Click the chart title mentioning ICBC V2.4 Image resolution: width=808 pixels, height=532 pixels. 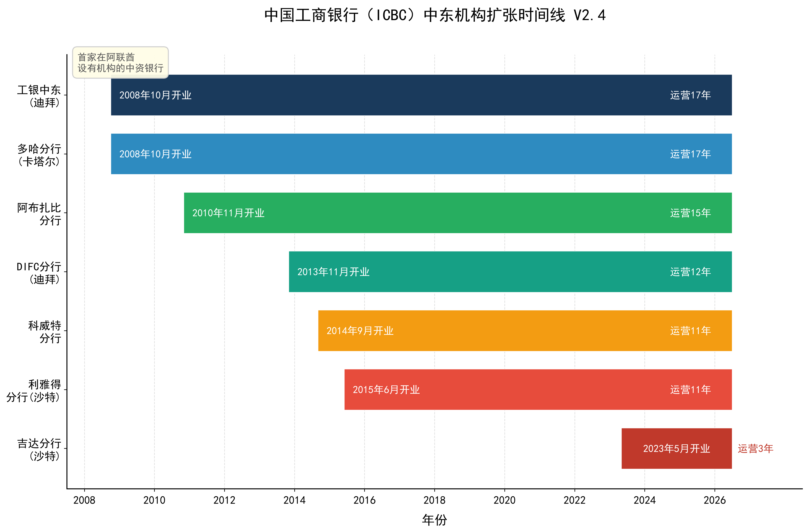(435, 15)
